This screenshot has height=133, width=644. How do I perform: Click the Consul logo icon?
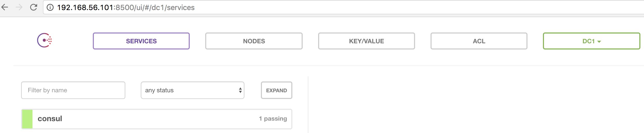(x=45, y=40)
